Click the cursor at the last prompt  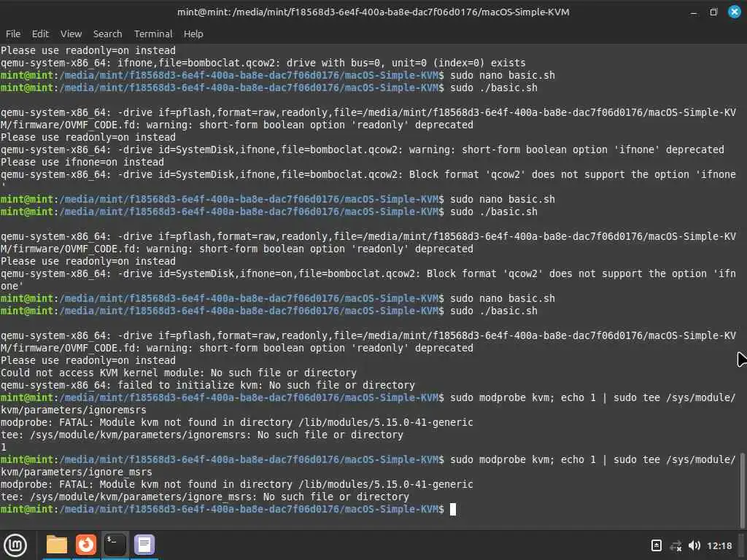point(452,509)
